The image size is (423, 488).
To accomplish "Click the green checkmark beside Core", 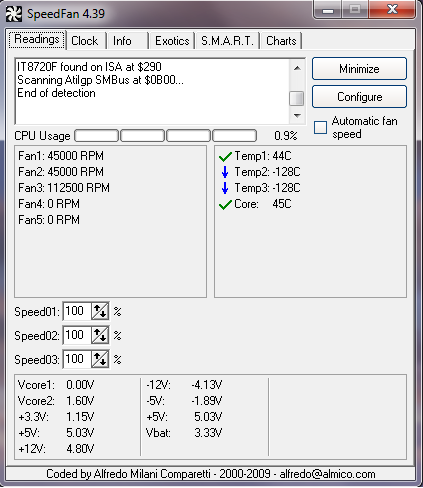I will [225, 204].
